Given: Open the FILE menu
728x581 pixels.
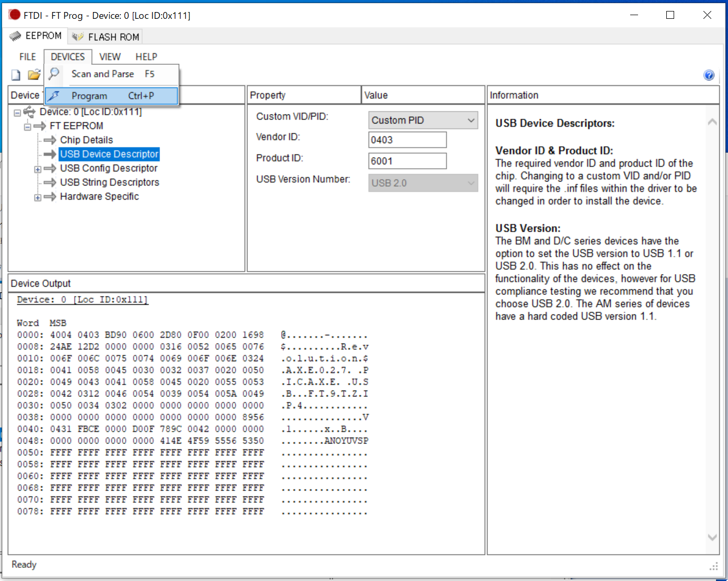Looking at the screenshot, I should click(x=28, y=56).
